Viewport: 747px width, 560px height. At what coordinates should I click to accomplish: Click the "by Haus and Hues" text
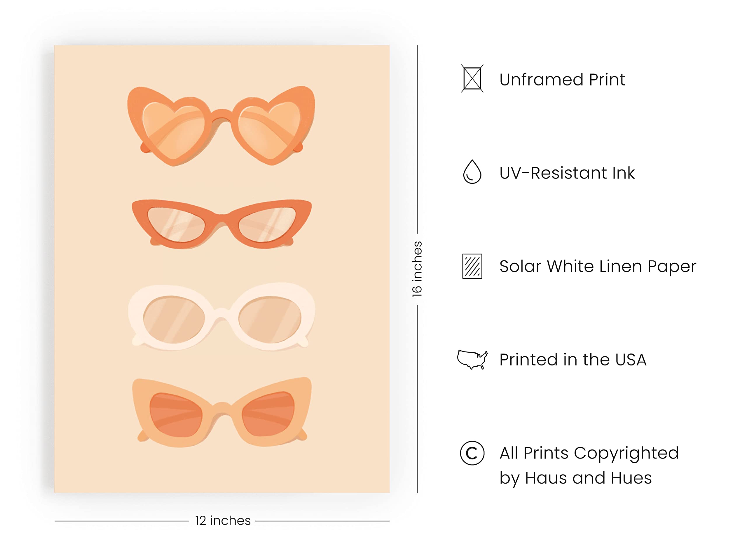pos(575,478)
